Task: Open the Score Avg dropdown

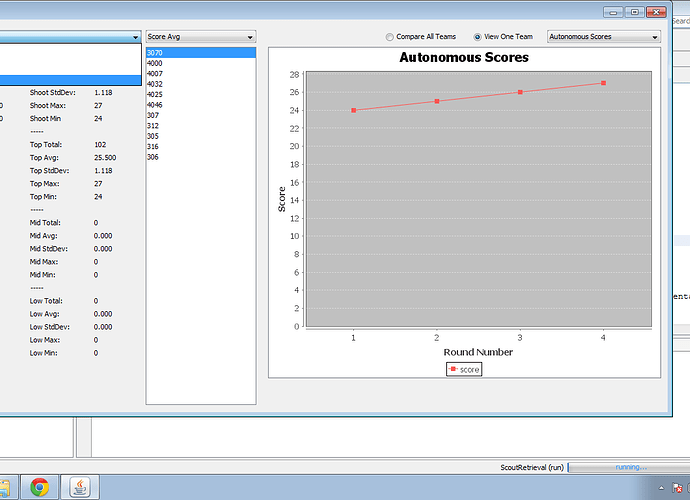Action: tap(201, 37)
